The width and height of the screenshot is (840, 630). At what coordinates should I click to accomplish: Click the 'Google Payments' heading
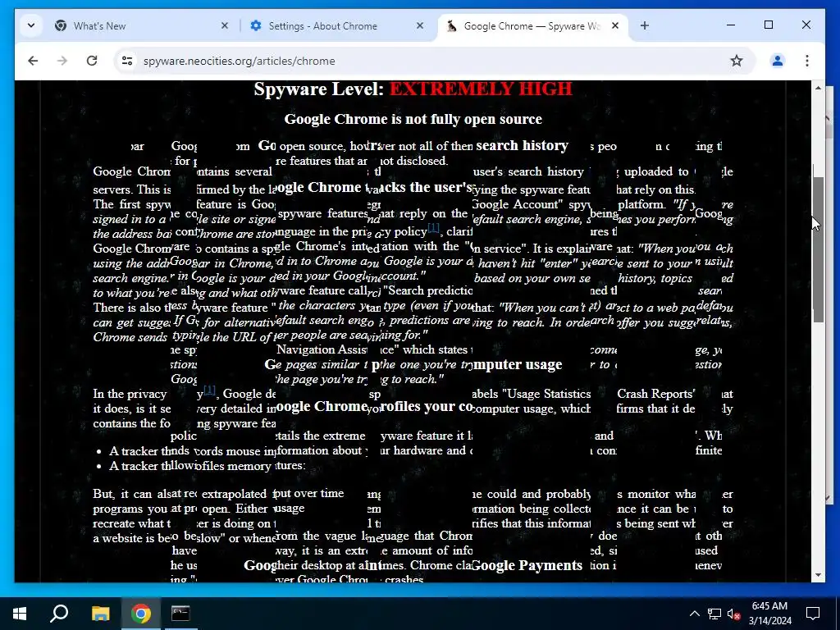527,565
